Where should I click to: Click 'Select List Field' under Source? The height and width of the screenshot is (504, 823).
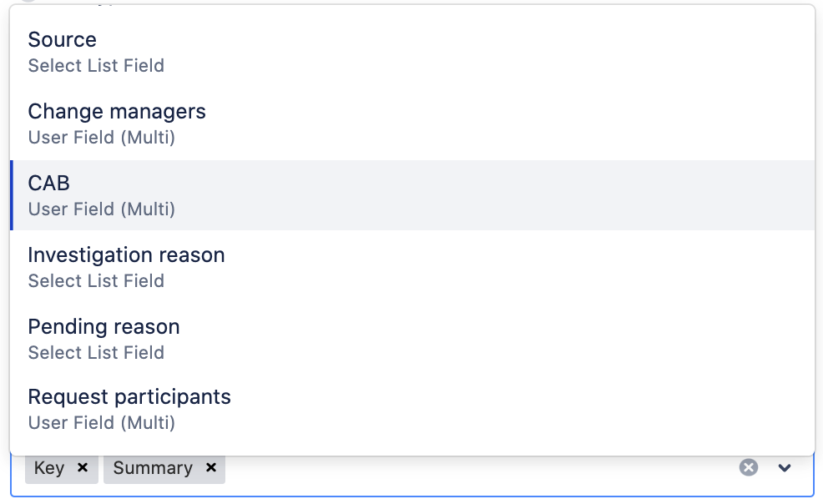point(96,66)
